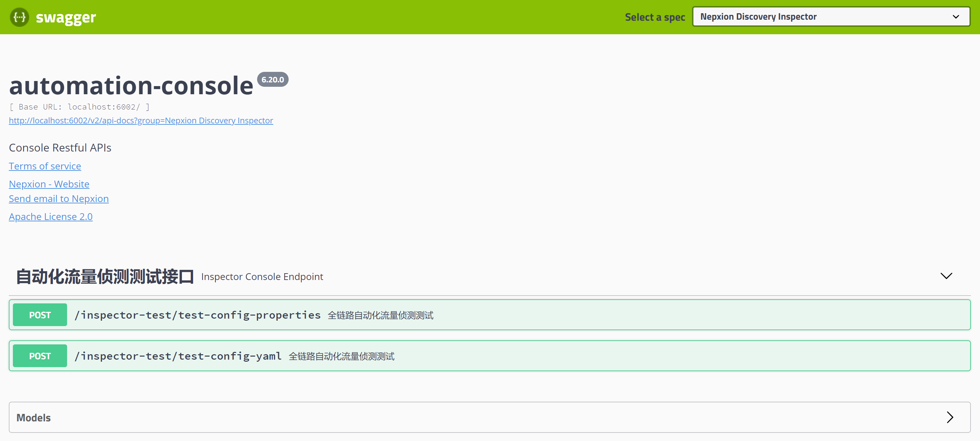
Task: Open the Terms of service link
Action: click(x=45, y=166)
